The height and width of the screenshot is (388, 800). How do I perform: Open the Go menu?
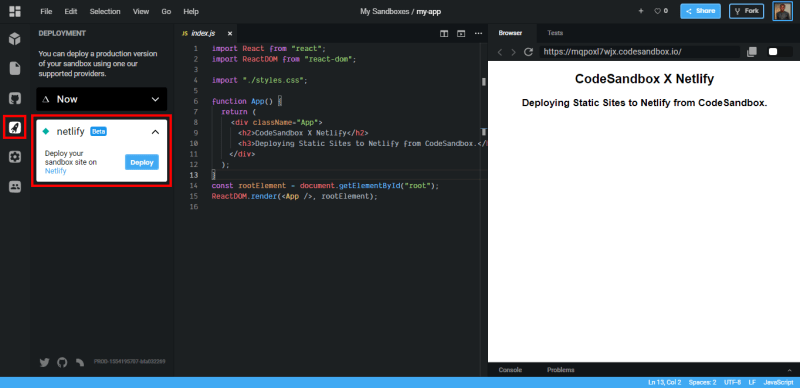(166, 11)
